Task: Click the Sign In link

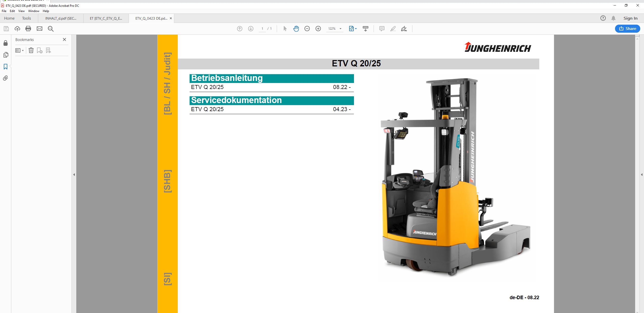Action: pyautogui.click(x=630, y=18)
